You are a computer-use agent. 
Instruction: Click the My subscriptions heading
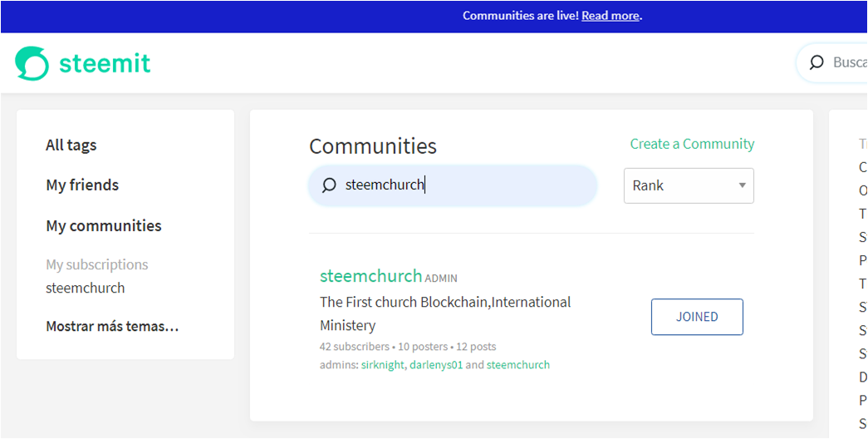pyautogui.click(x=97, y=265)
